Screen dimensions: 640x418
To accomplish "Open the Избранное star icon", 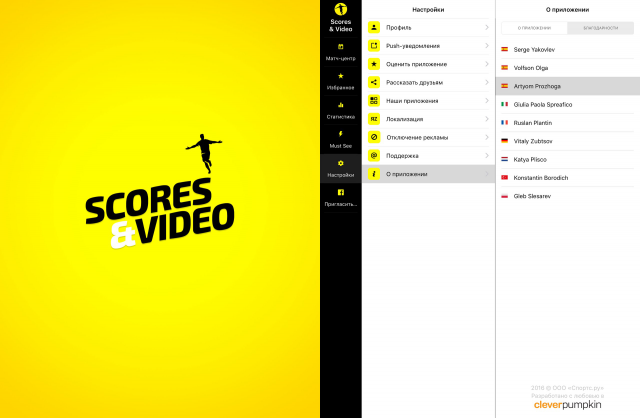I will click(x=340, y=76).
